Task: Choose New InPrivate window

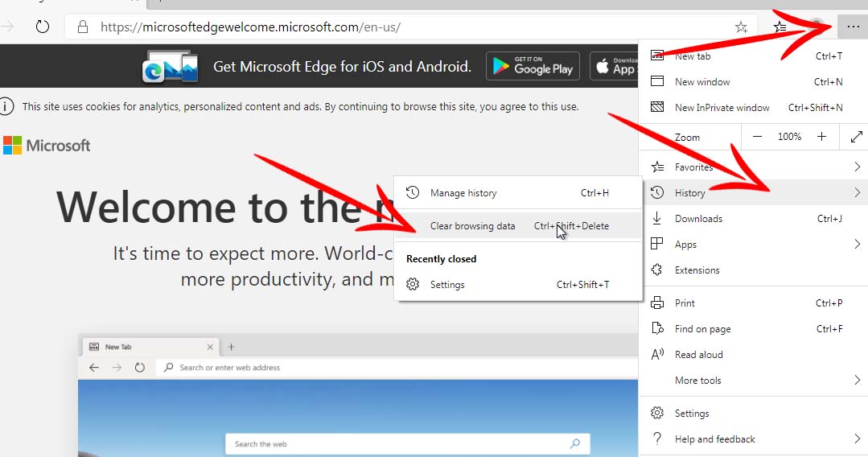Action: pyautogui.click(x=722, y=108)
